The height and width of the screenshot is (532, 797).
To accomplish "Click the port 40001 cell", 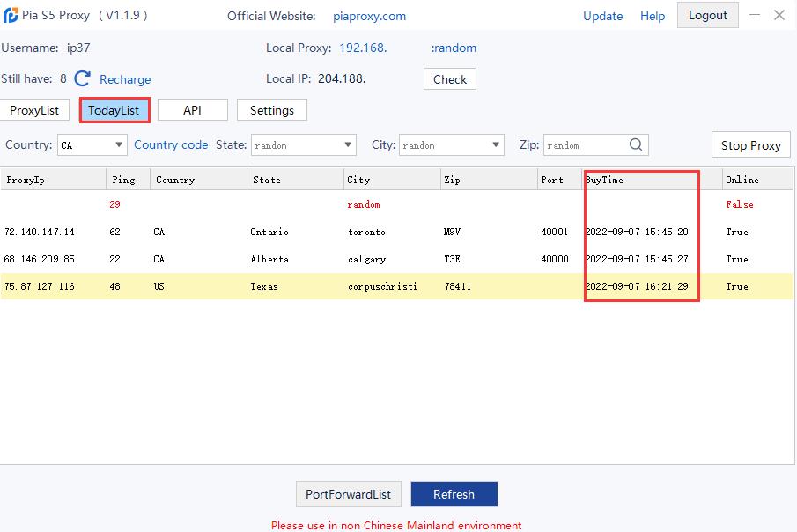I will pos(555,232).
